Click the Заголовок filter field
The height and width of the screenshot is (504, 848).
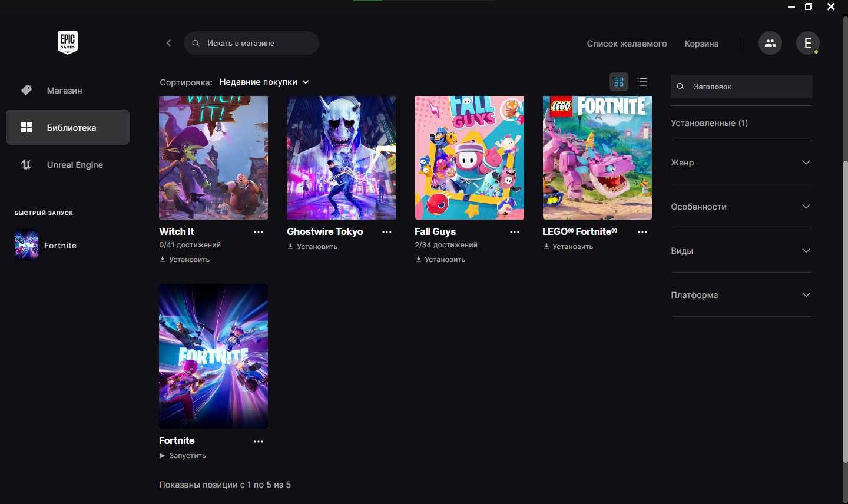click(x=741, y=87)
